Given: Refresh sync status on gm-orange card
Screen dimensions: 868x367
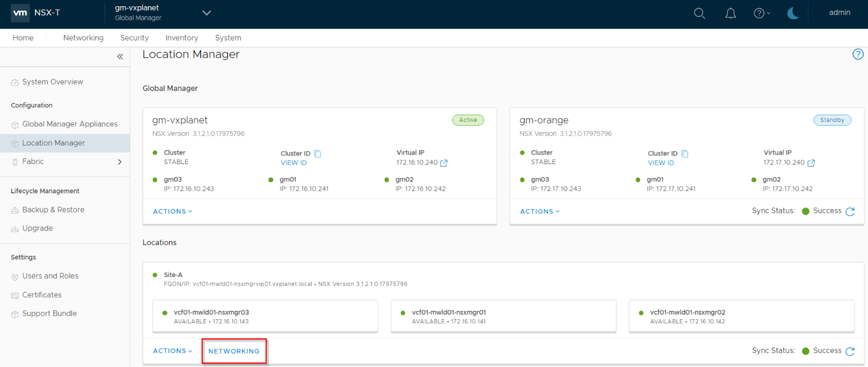Looking at the screenshot, I should click(x=850, y=211).
